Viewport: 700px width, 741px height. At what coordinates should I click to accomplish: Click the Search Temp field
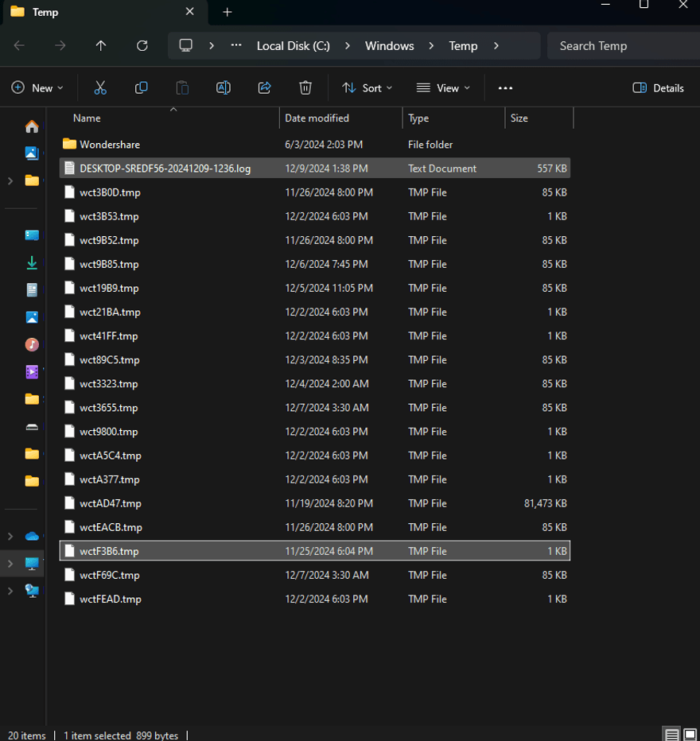pyautogui.click(x=624, y=46)
